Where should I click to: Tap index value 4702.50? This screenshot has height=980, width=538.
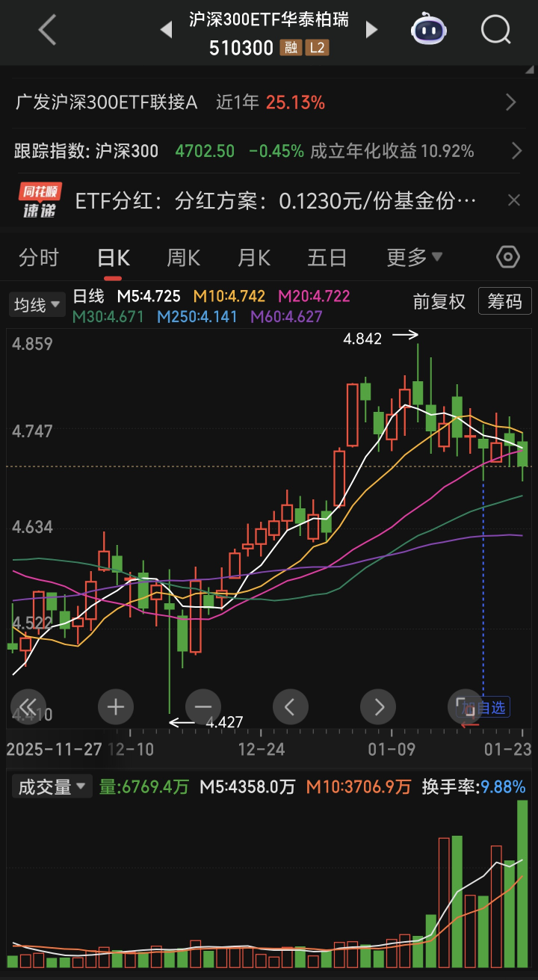(x=205, y=151)
